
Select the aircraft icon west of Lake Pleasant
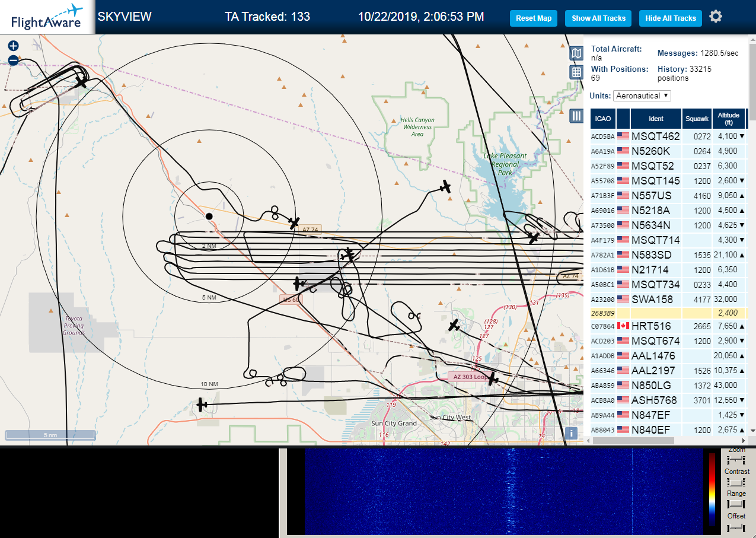pyautogui.click(x=445, y=187)
